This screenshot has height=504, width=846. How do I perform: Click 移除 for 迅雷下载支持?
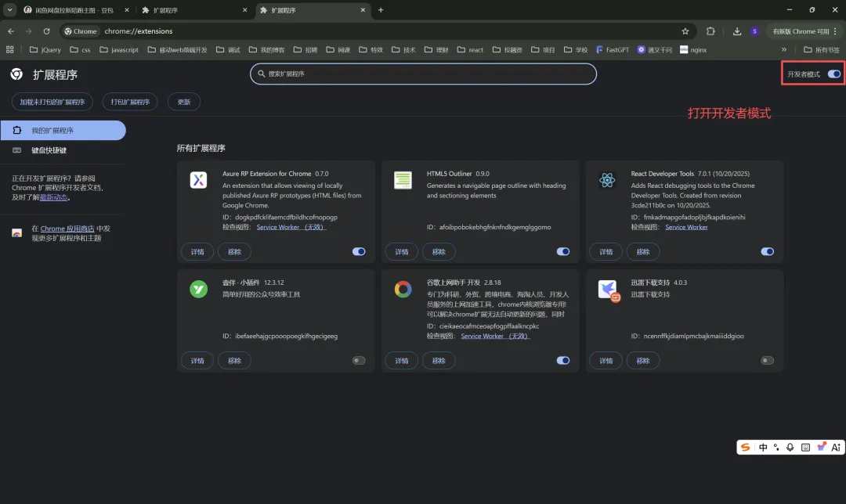tap(642, 361)
